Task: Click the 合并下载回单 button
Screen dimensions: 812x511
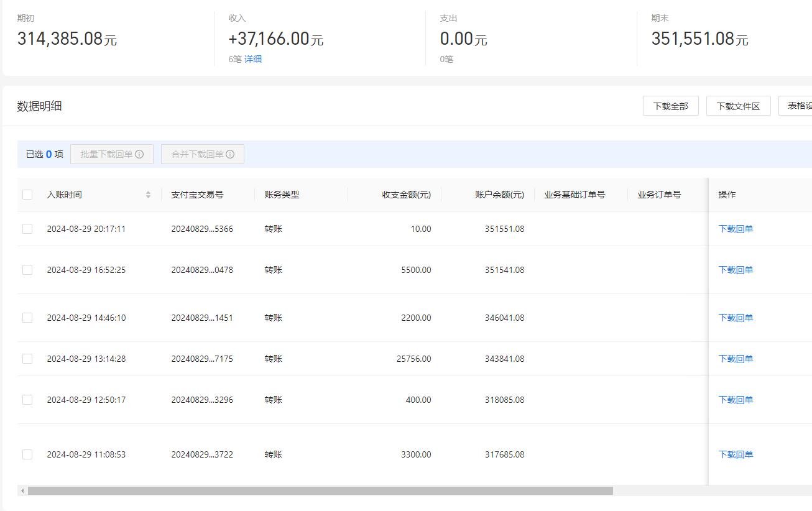Action: click(x=203, y=154)
